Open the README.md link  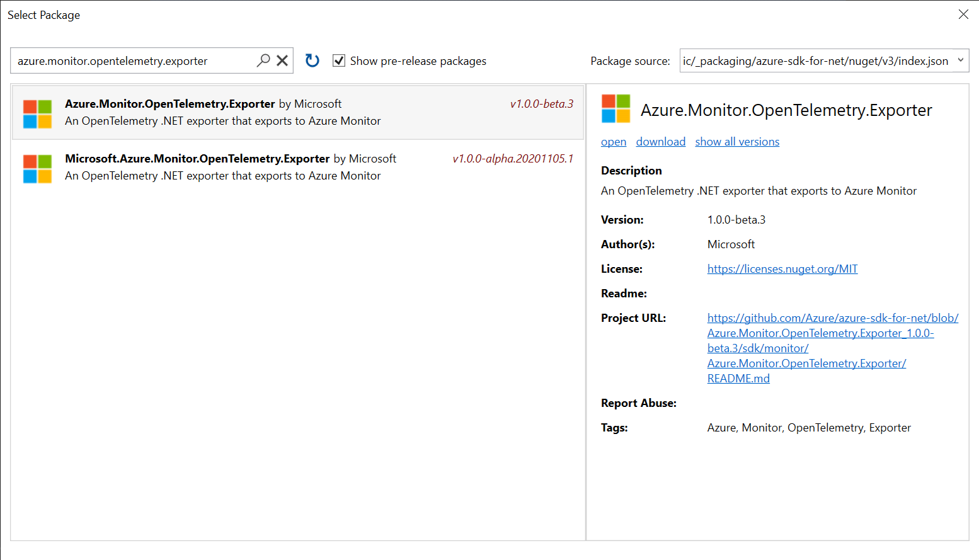(738, 378)
